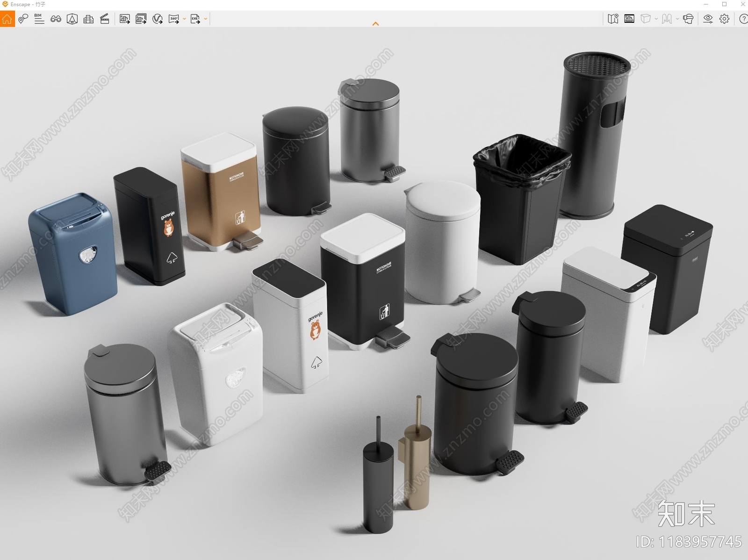Open collaborative annotations (map pin with speech bubble)
Image resolution: width=748 pixels, height=560 pixels.
tap(23, 19)
